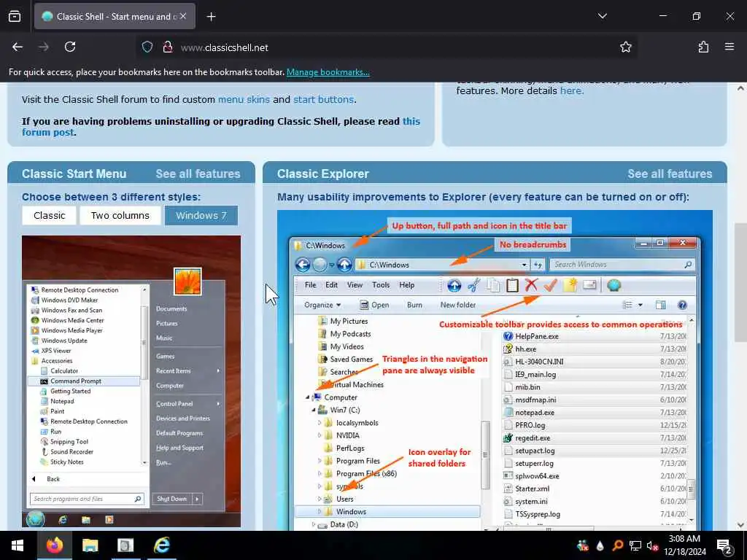Viewport: 747px width, 560px height.
Task: Switch to the Classic style tab
Action: tap(49, 216)
